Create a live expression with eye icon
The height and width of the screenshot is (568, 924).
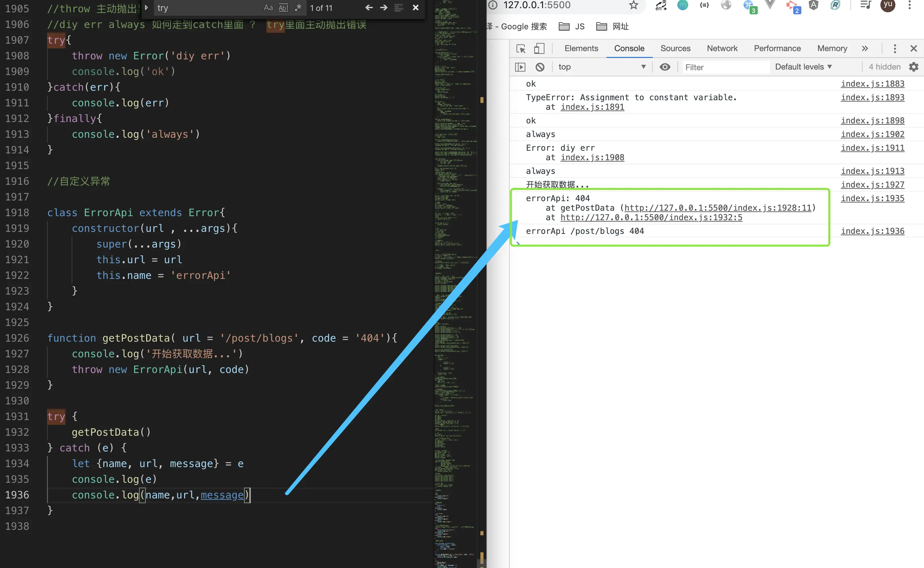(x=665, y=67)
